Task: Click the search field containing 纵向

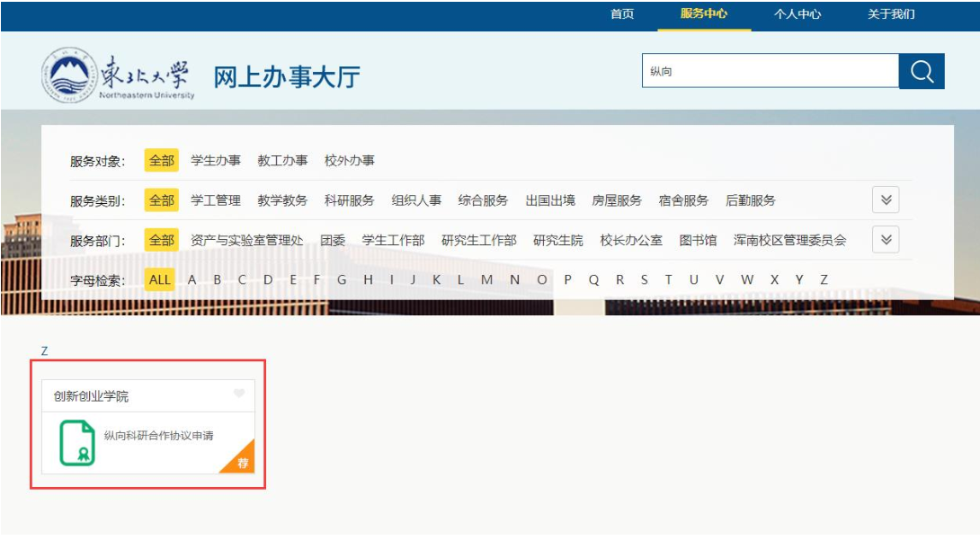Action: pyautogui.click(x=770, y=72)
